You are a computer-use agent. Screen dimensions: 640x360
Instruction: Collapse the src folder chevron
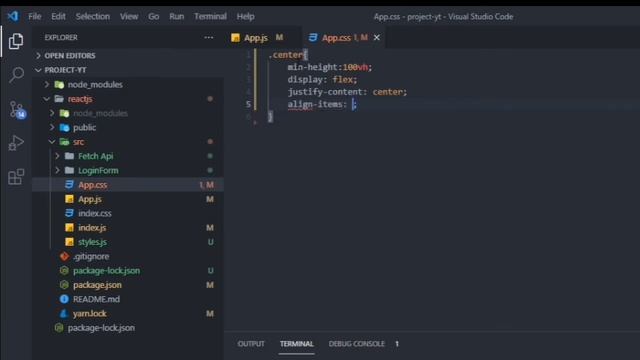(52, 142)
